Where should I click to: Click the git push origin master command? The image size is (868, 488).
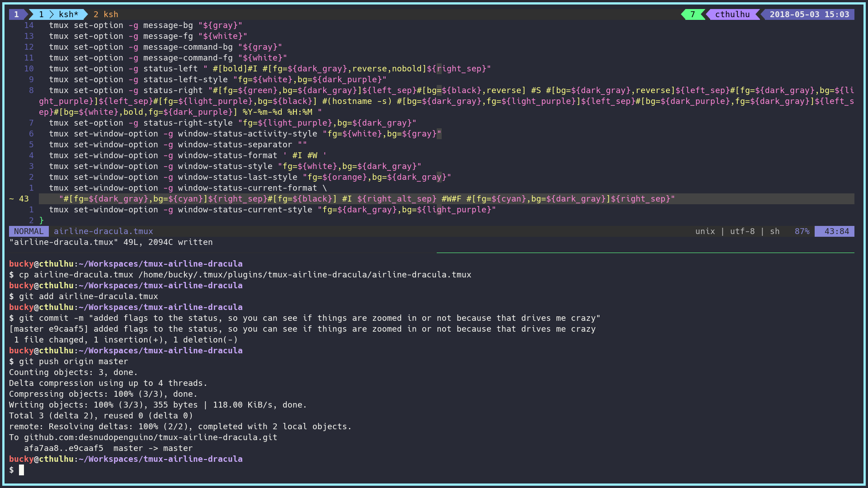coord(73,361)
